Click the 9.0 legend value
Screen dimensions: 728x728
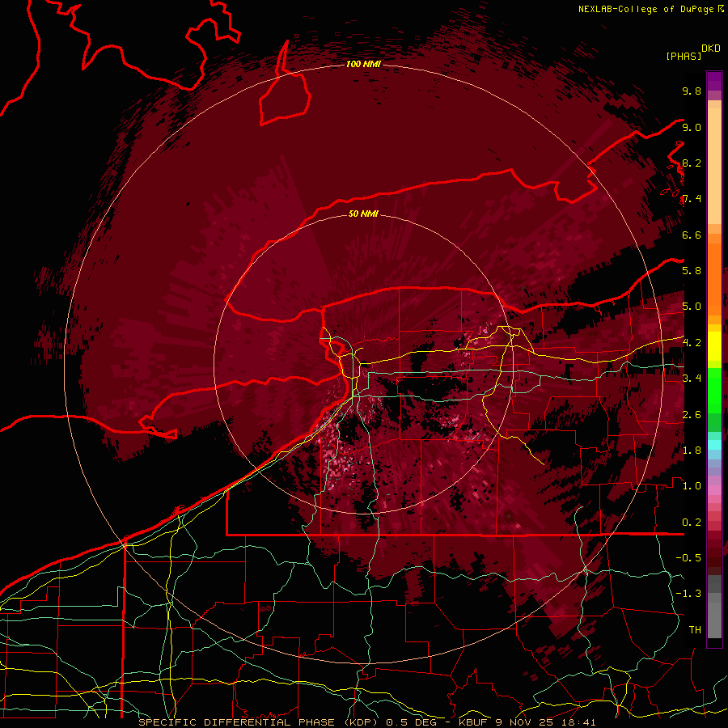692,127
